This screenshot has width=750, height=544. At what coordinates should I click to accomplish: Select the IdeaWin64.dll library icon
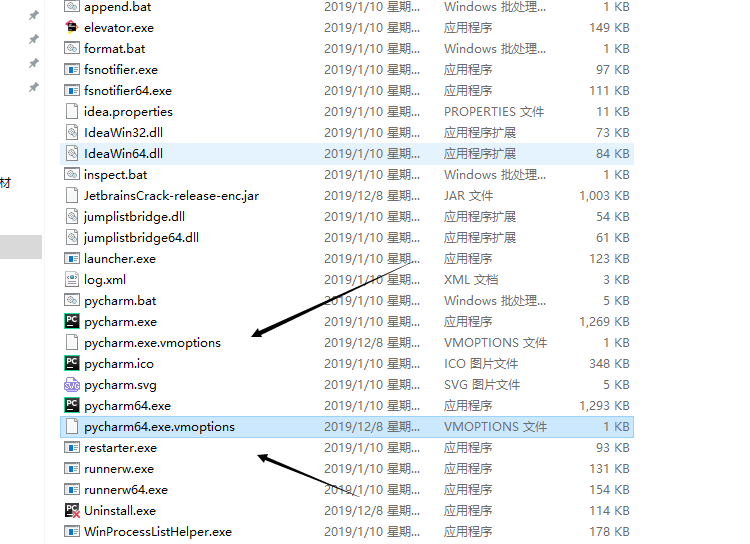(72, 154)
